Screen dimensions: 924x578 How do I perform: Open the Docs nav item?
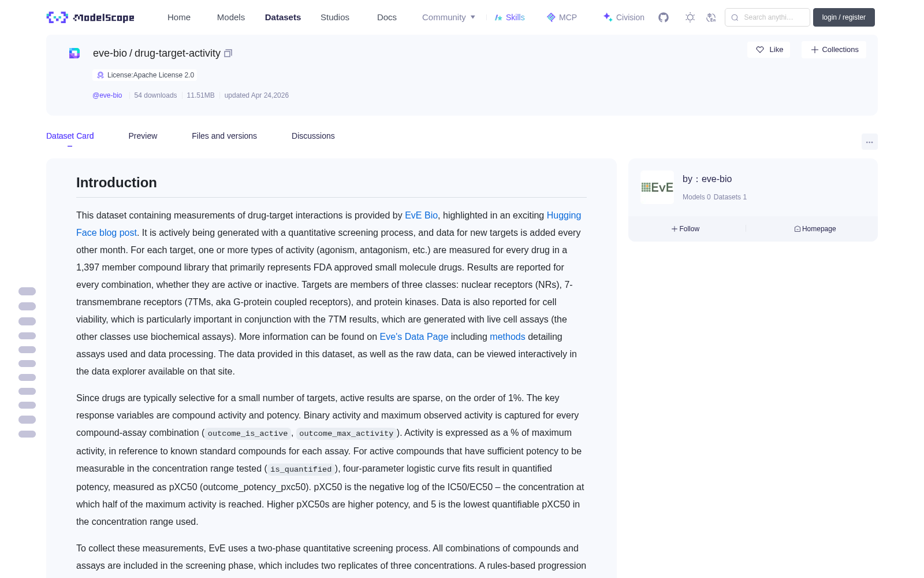(387, 17)
